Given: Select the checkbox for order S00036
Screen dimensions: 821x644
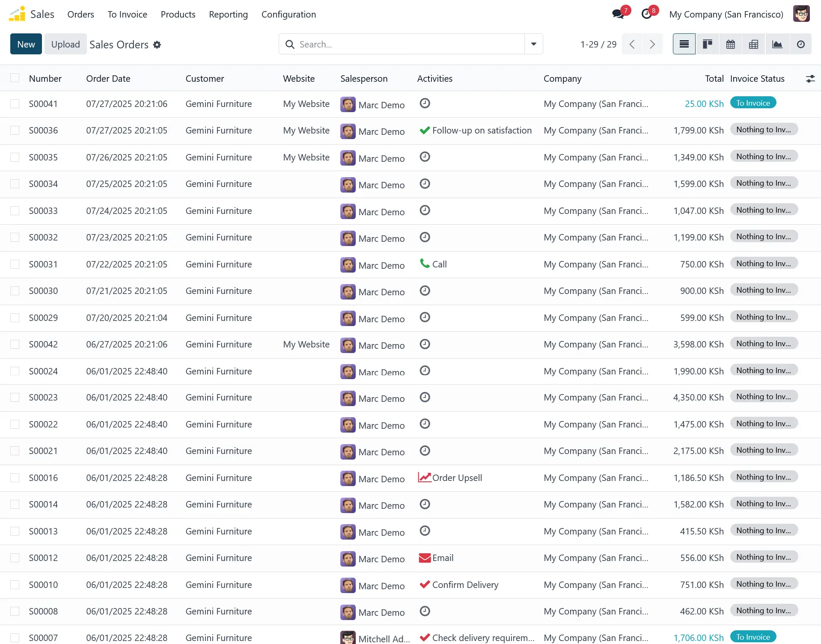Looking at the screenshot, I should click(15, 131).
